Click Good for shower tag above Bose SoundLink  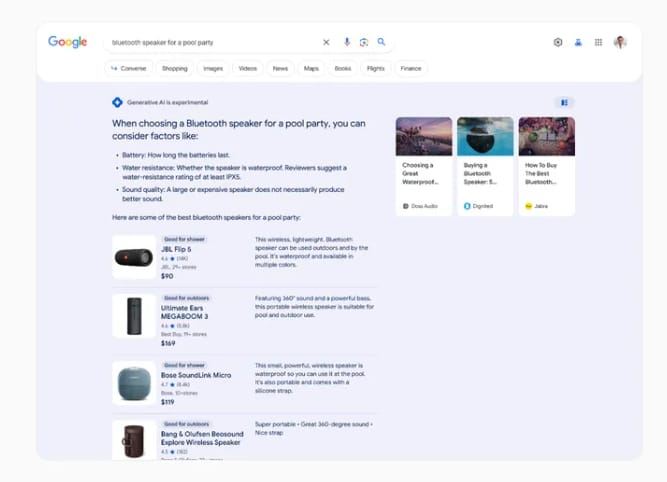coord(184,365)
